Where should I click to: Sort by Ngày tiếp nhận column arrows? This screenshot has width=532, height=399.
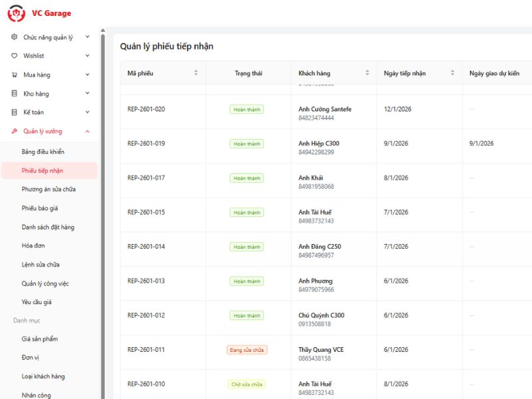pyautogui.click(x=452, y=73)
